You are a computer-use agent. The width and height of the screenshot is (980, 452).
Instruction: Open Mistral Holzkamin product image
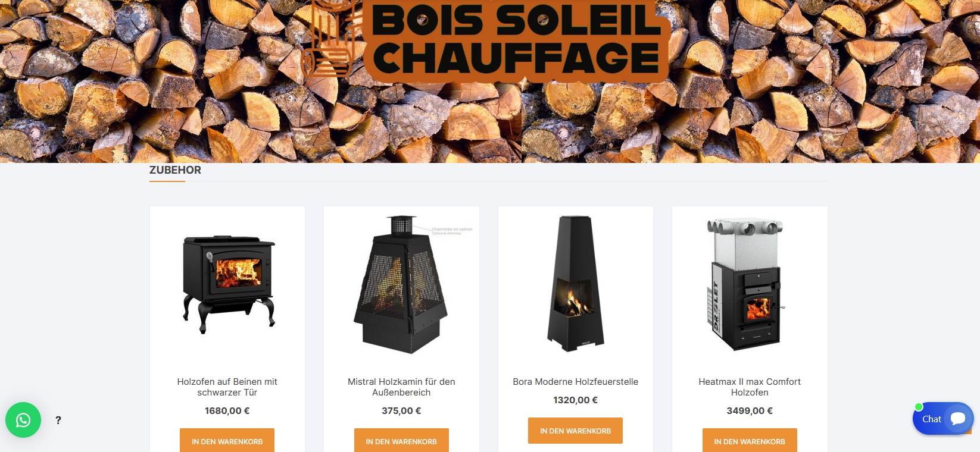[x=401, y=285]
